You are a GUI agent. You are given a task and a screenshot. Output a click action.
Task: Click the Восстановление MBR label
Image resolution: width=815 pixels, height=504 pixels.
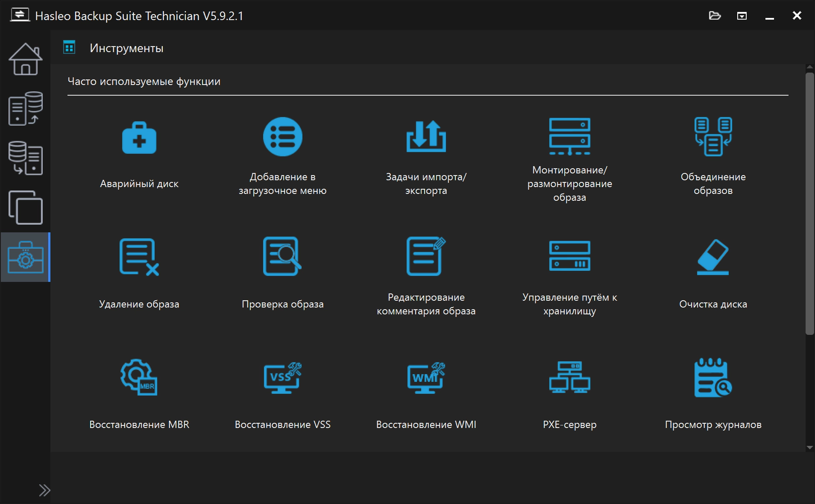[x=139, y=425]
